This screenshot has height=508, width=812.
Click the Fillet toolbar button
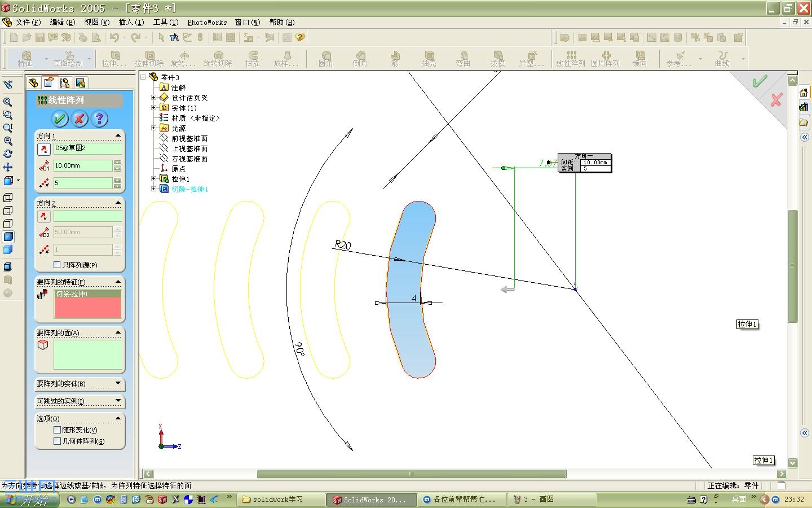[325, 59]
